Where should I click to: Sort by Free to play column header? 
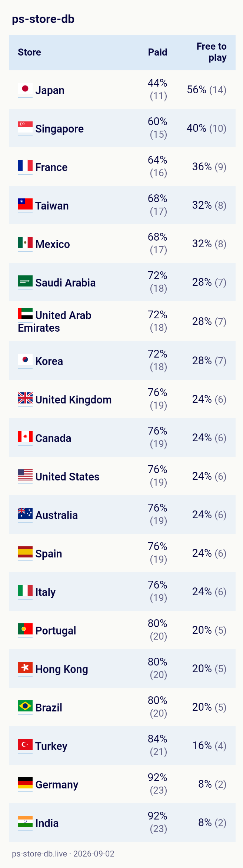point(212,52)
